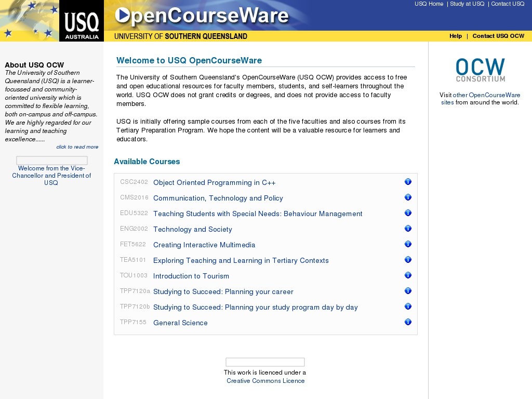Open Object Oriented Programming in C++ course
The image size is (532, 399).
click(215, 182)
